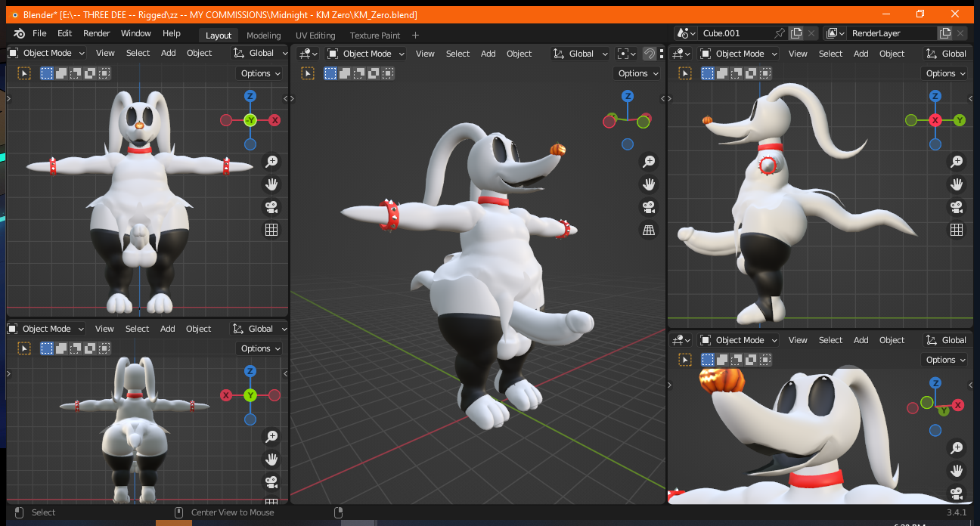Toggle proportional editing in center viewport header
Viewport: 980px width, 526px height.
[649, 54]
